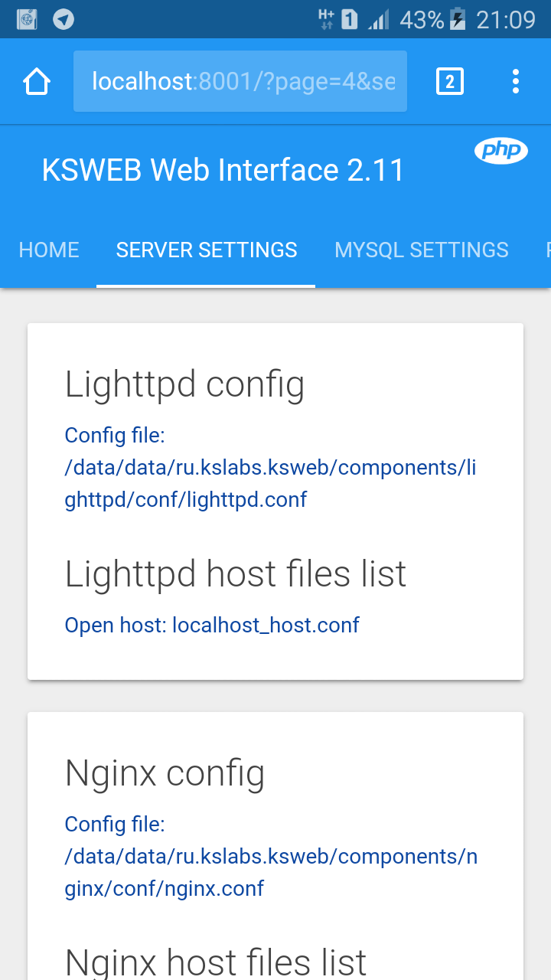Tap the H+ mobile data icon
551x980 pixels.
click(326, 19)
